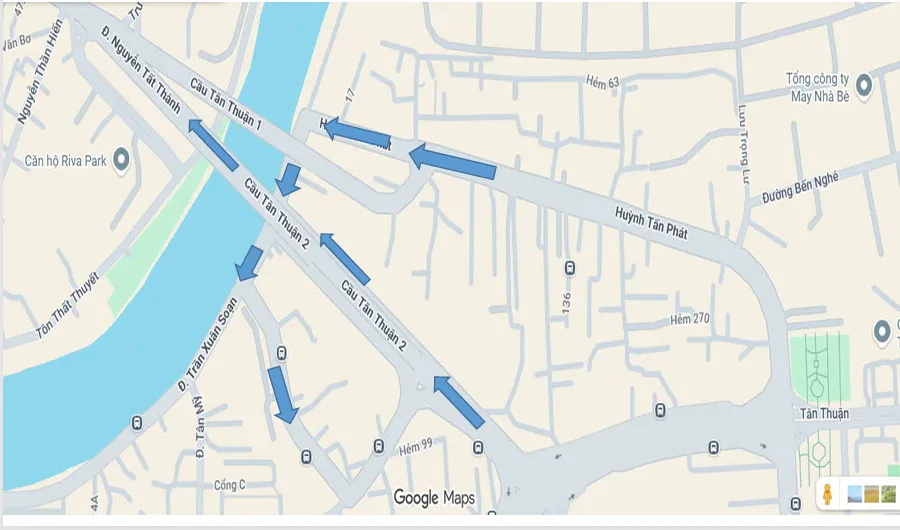Click the bus stop southwest of Hẻm 270

661,411
